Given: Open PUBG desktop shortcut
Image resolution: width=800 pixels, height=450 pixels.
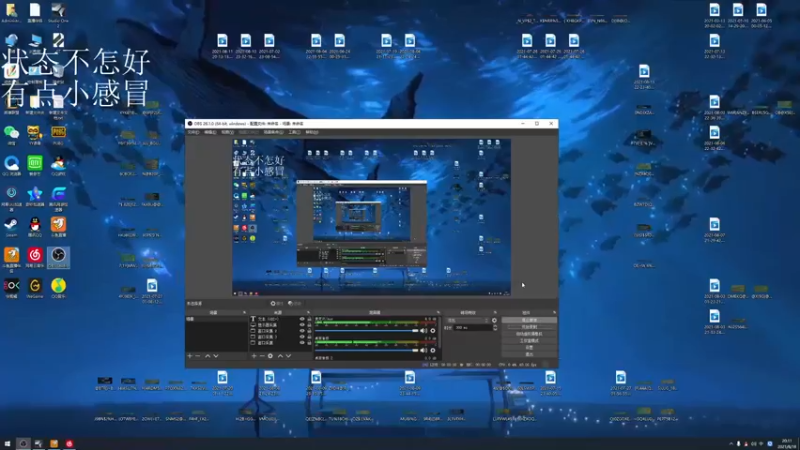Looking at the screenshot, I should [58, 135].
